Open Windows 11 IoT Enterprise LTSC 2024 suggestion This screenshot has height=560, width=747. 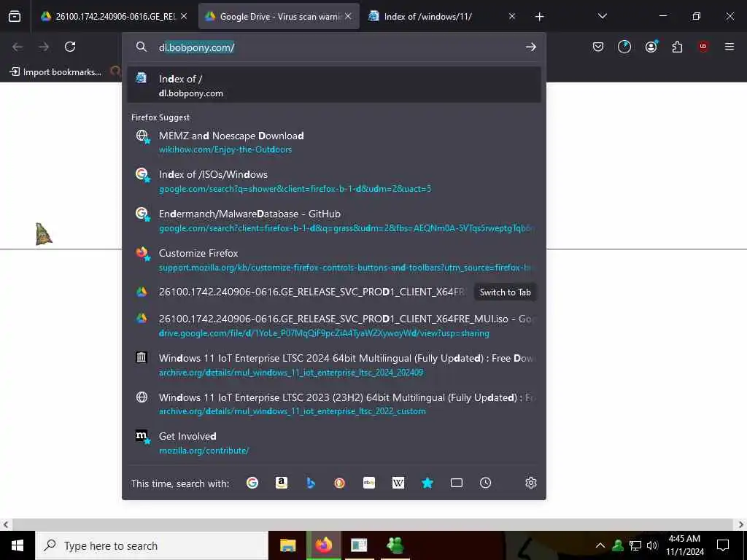[x=334, y=365]
